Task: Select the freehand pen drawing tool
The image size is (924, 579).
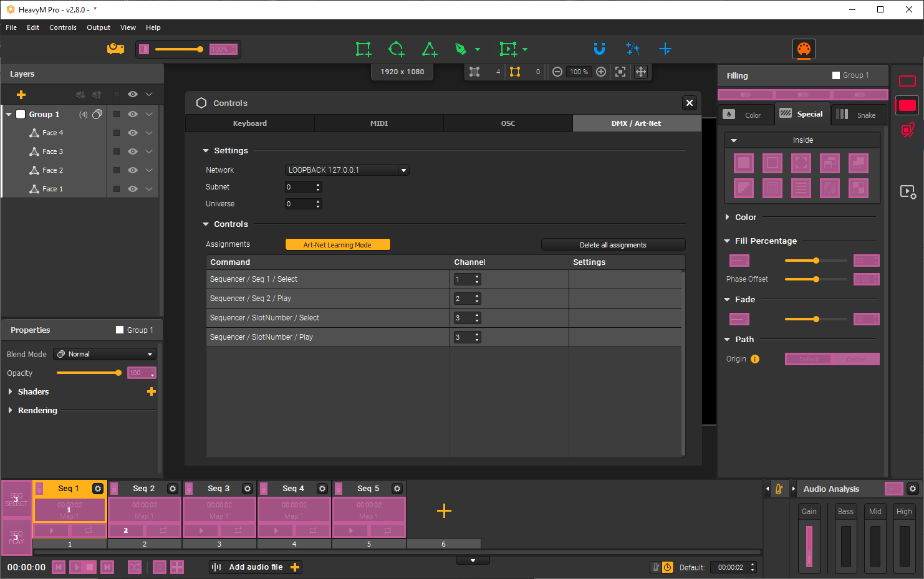Action: (463, 49)
